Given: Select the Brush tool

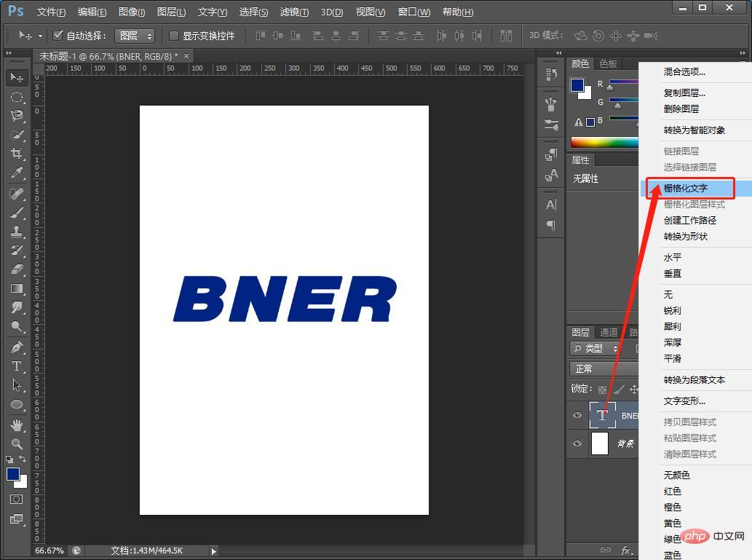Looking at the screenshot, I should (x=17, y=213).
